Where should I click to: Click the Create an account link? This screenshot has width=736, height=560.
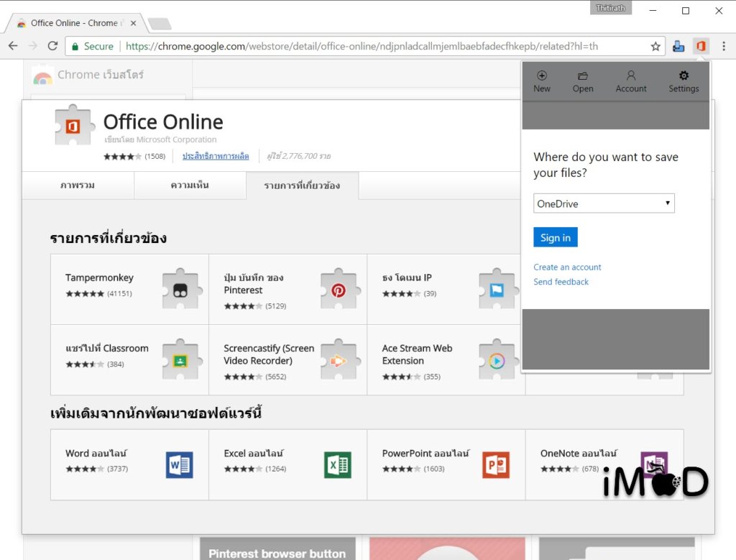tap(567, 267)
